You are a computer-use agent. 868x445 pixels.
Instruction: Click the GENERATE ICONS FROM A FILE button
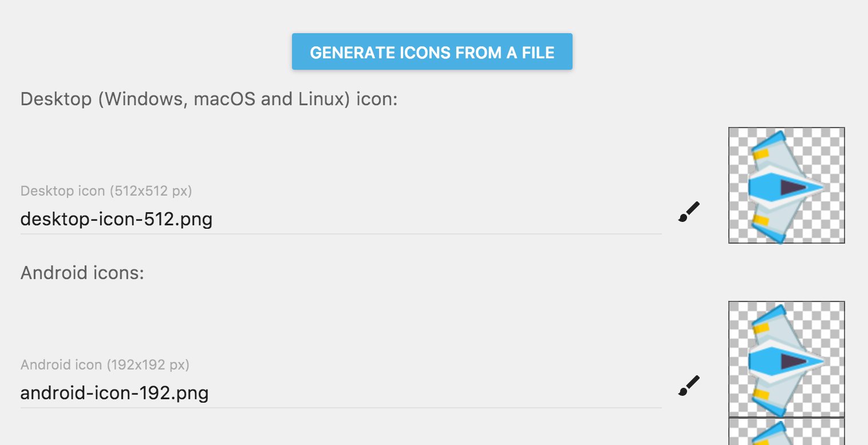(x=432, y=51)
